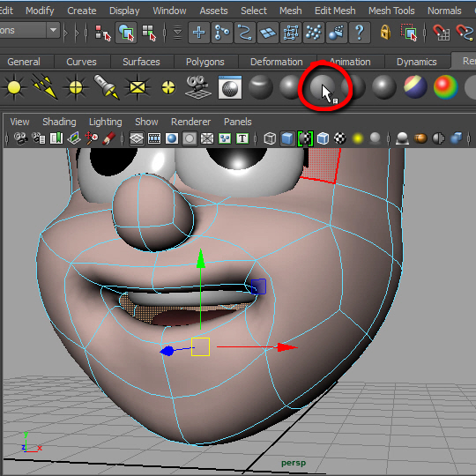This screenshot has width=476, height=476.
Task: Switch viewport to wireframe cube icon
Action: [x=270, y=138]
